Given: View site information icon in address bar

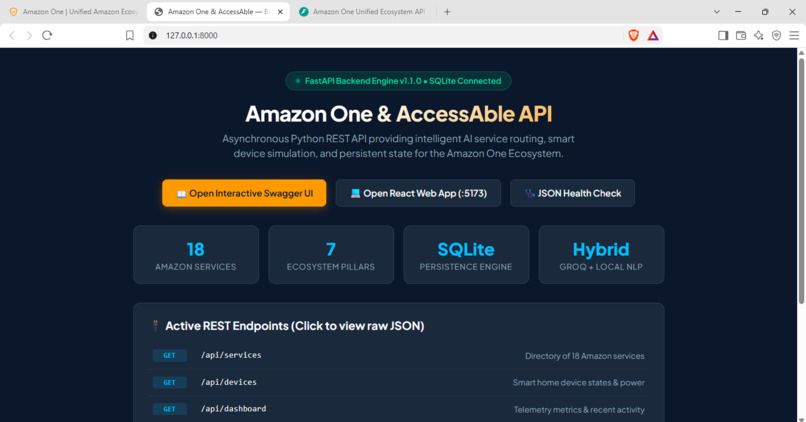Looking at the screenshot, I should point(153,35).
